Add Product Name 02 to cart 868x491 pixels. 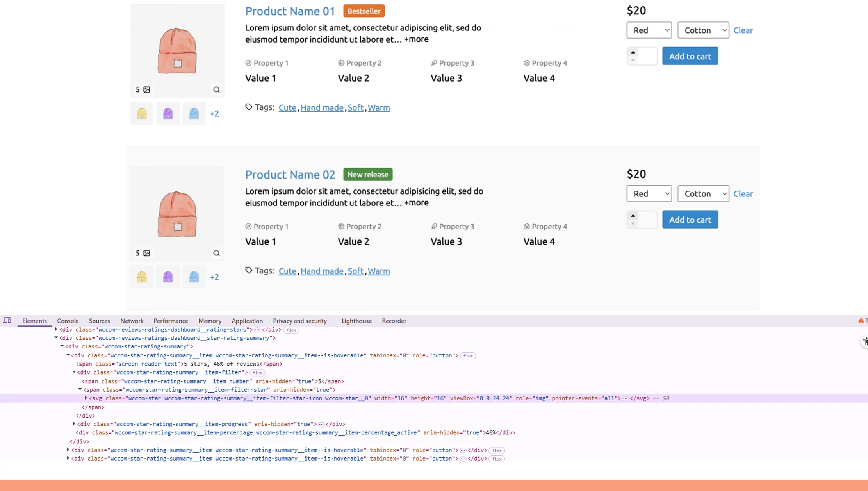click(x=690, y=219)
